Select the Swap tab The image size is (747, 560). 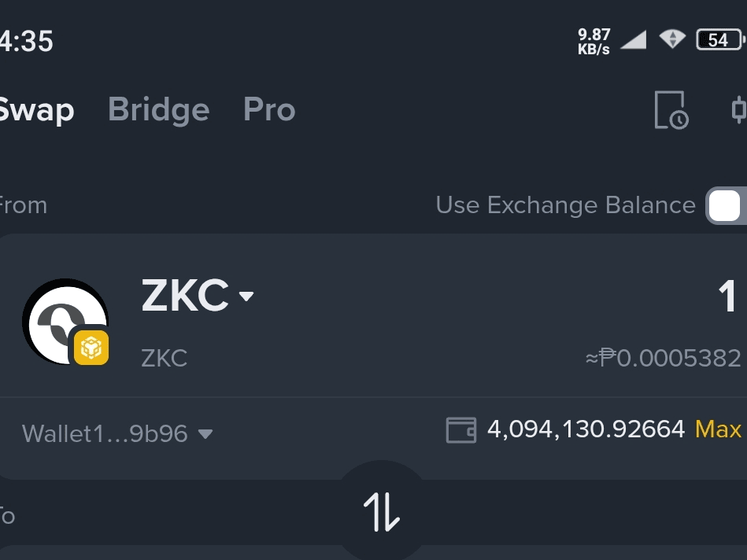tap(36, 110)
